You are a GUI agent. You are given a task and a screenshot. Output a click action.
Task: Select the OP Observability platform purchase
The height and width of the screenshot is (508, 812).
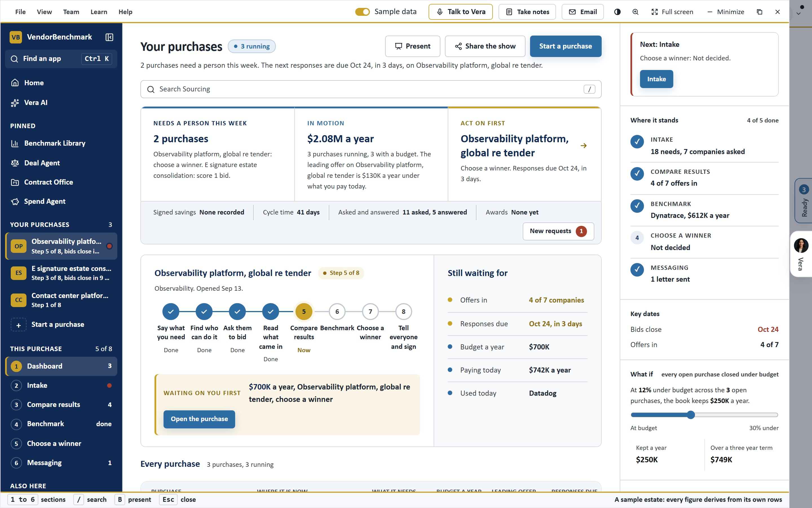pos(61,246)
